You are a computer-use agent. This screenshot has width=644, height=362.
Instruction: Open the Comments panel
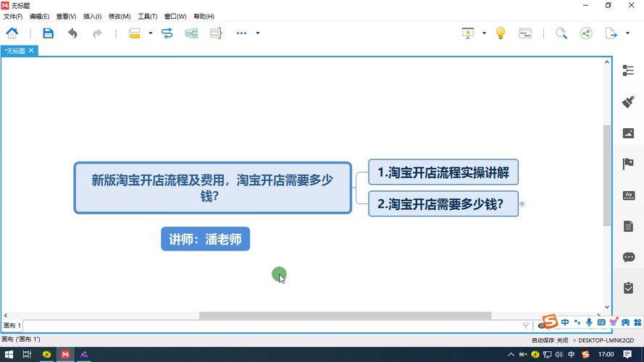coord(628,257)
